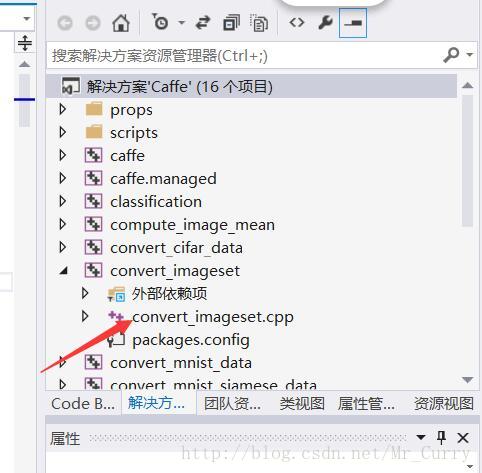This screenshot has height=473, width=482.
Task: Click the solution icon beside 解决方案'Caffe'
Action: [x=71, y=86]
